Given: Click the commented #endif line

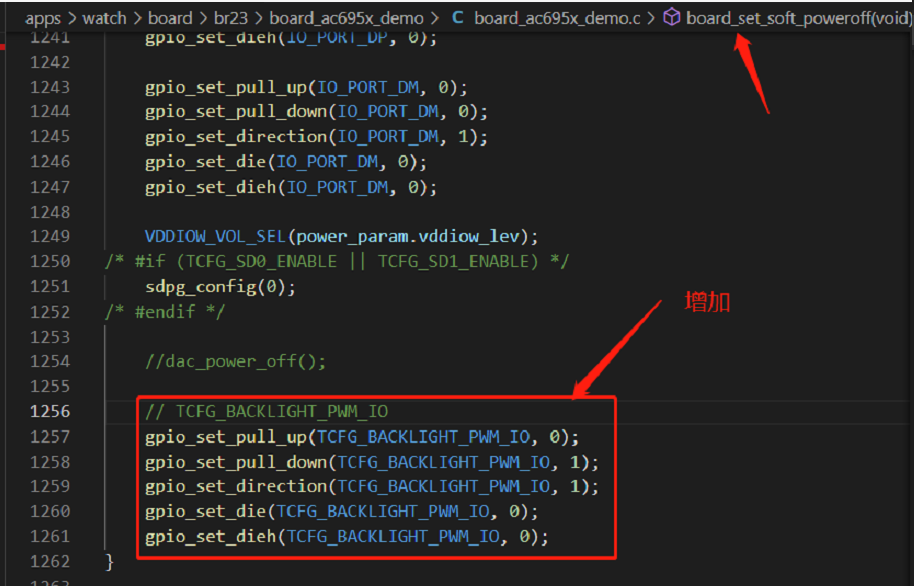Looking at the screenshot, I should (x=164, y=312).
